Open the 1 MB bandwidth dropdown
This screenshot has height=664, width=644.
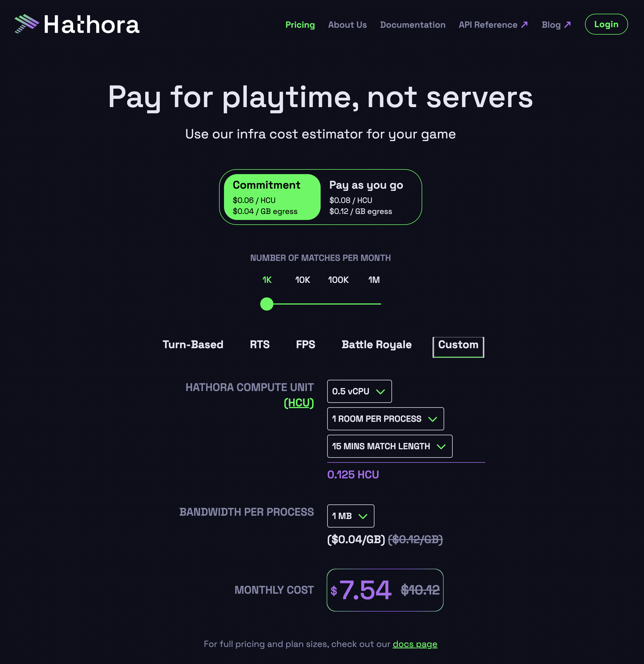click(x=351, y=516)
